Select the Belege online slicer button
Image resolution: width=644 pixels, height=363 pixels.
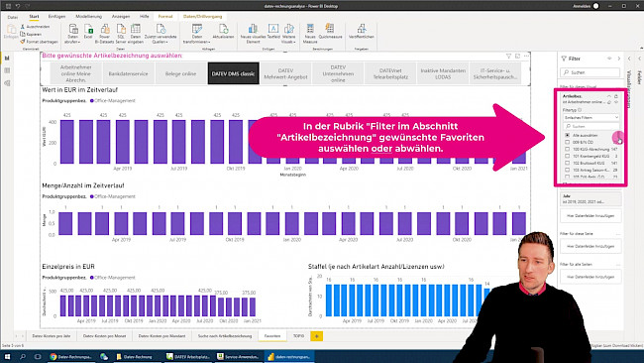coord(180,73)
